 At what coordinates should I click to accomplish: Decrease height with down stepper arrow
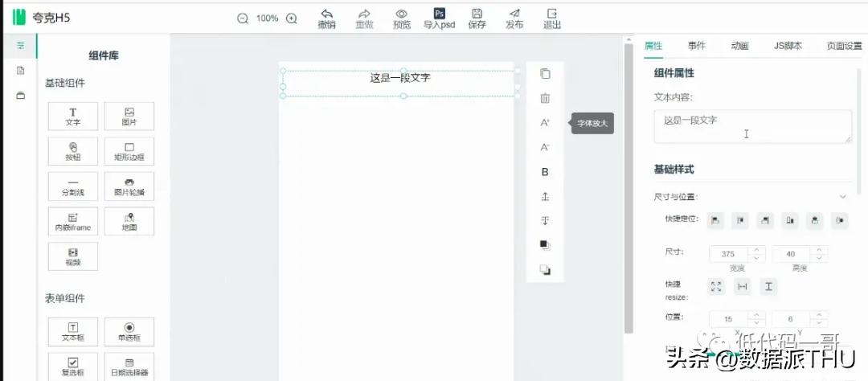pos(819,258)
